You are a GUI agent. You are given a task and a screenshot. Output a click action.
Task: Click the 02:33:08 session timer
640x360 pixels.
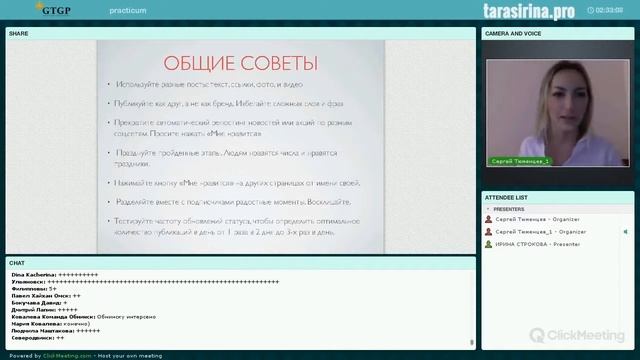[x=609, y=10]
